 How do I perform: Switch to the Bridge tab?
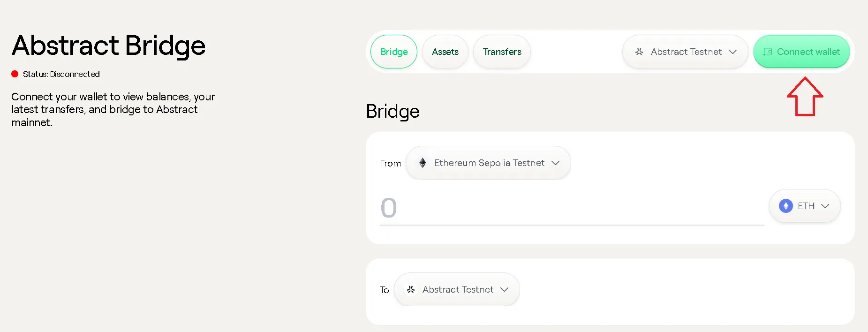point(394,52)
